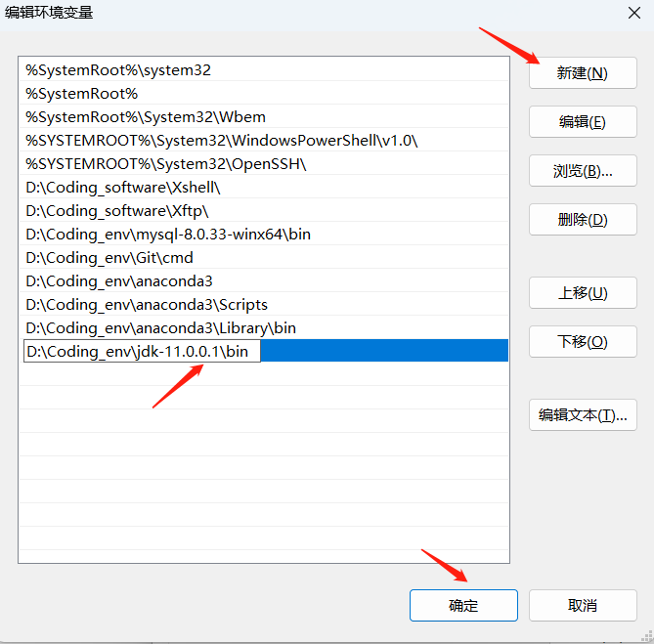Select D:\Coding_software\Xshell\ entry

(264, 187)
